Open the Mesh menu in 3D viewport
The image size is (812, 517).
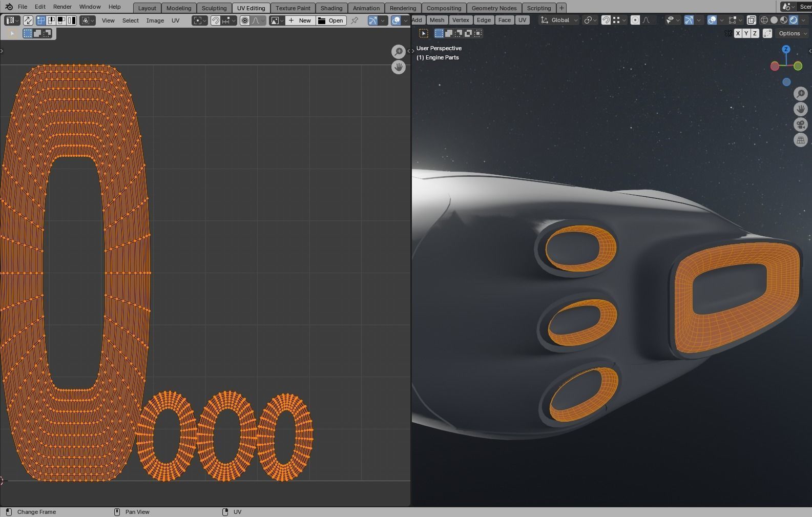(x=437, y=20)
